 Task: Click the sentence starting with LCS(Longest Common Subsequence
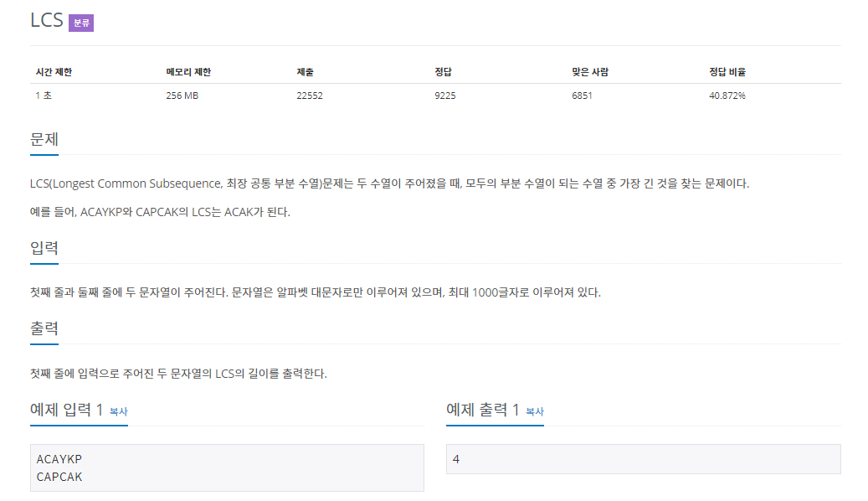[x=390, y=183]
